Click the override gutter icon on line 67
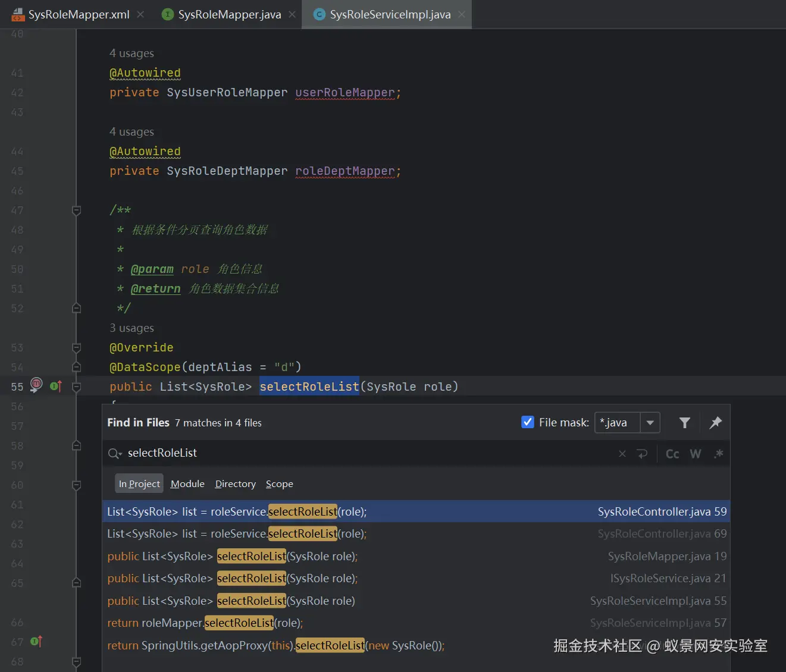This screenshot has width=786, height=672. click(x=36, y=642)
